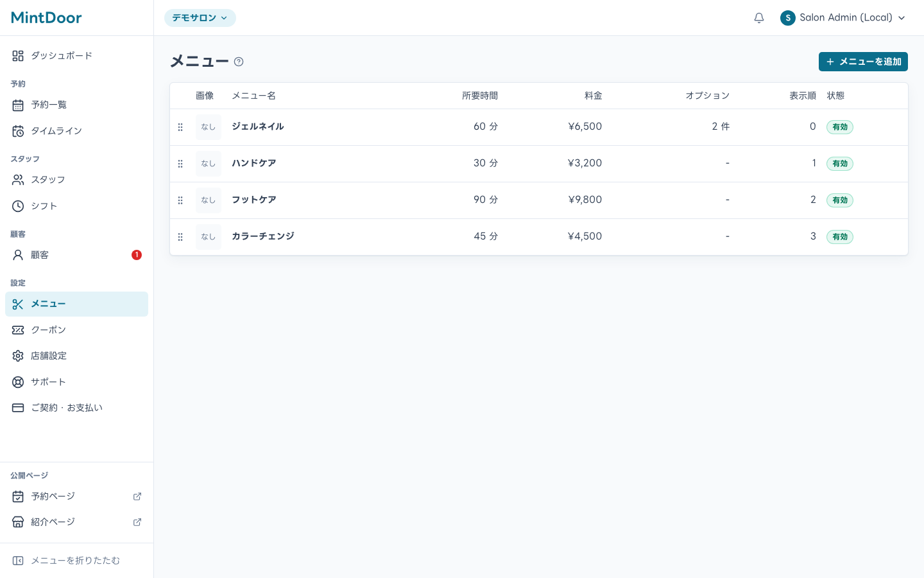Click the タイムライン calendar-clock icon

[x=18, y=131]
